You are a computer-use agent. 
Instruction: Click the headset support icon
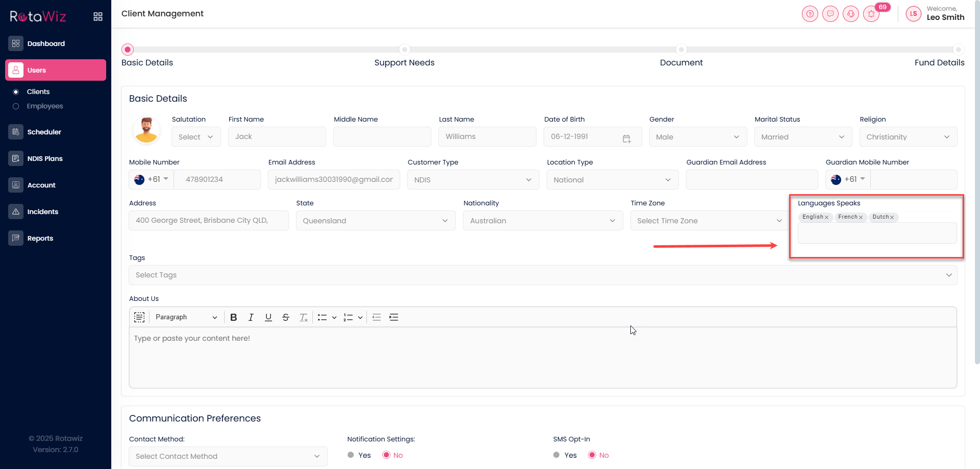point(850,14)
